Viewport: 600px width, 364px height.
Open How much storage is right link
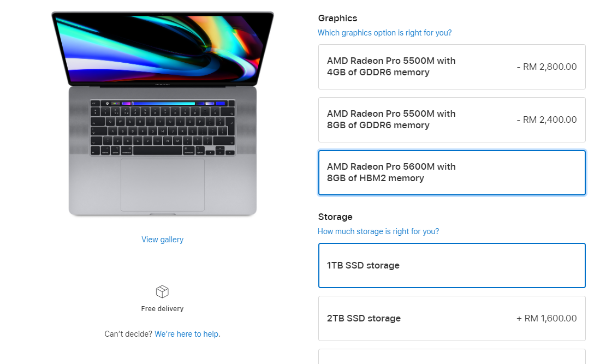point(378,231)
